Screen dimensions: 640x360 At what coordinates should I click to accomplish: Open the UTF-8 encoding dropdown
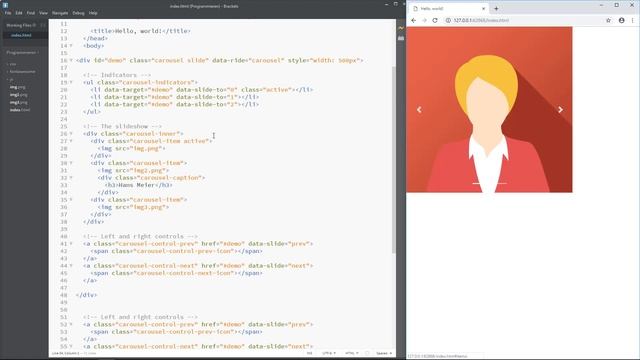point(329,353)
